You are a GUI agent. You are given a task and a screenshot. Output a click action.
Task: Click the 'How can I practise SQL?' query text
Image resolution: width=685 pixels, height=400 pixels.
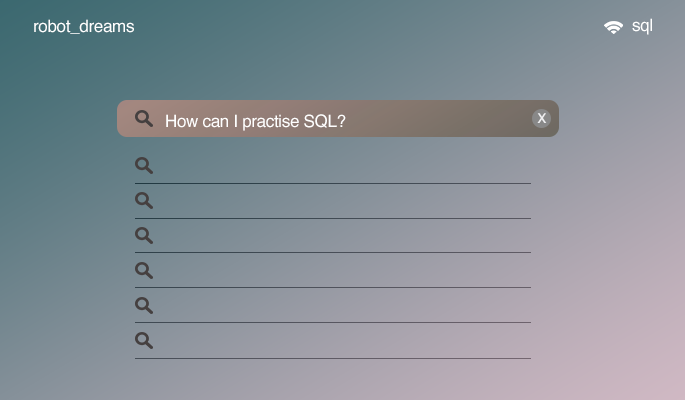[x=255, y=121]
